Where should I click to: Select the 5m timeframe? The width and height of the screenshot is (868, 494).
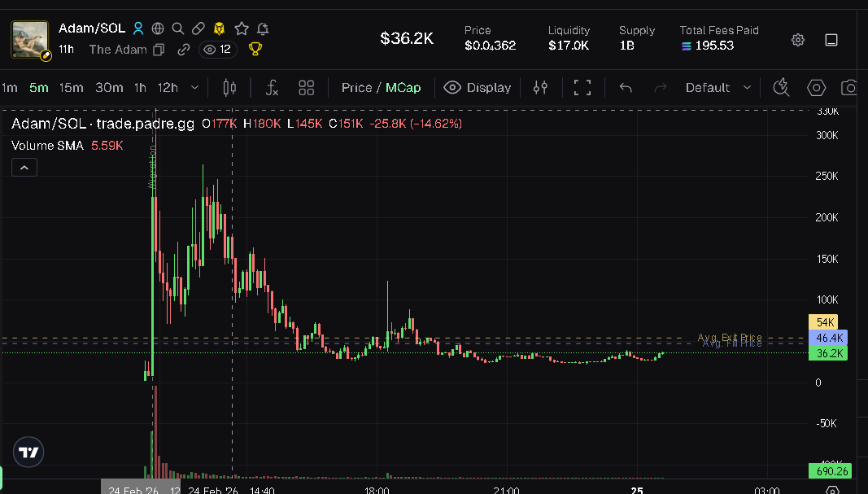[x=39, y=88]
